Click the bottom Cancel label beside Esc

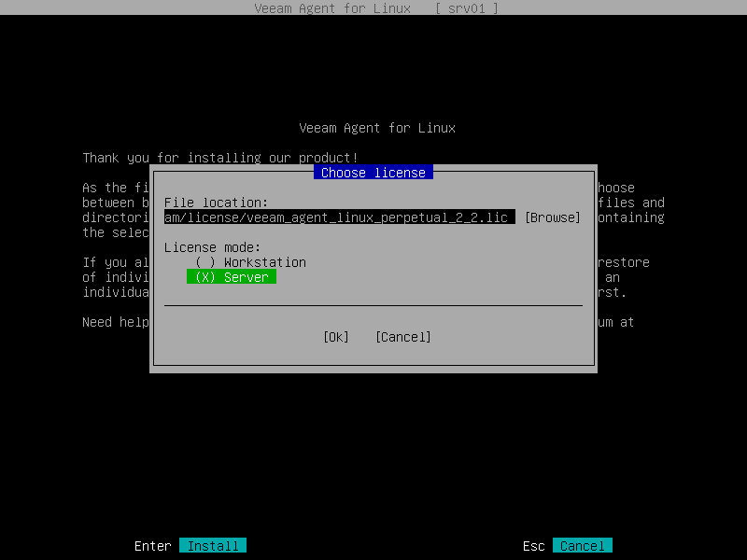tap(582, 546)
